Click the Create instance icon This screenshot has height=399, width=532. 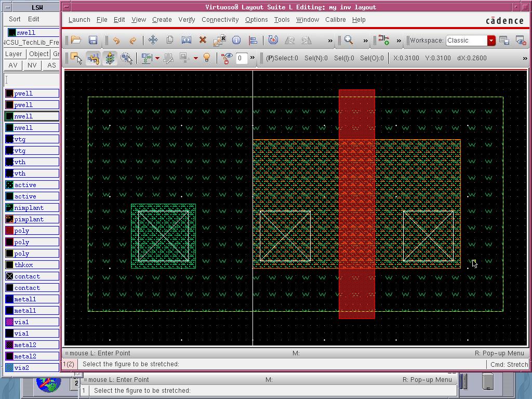[x=384, y=40]
